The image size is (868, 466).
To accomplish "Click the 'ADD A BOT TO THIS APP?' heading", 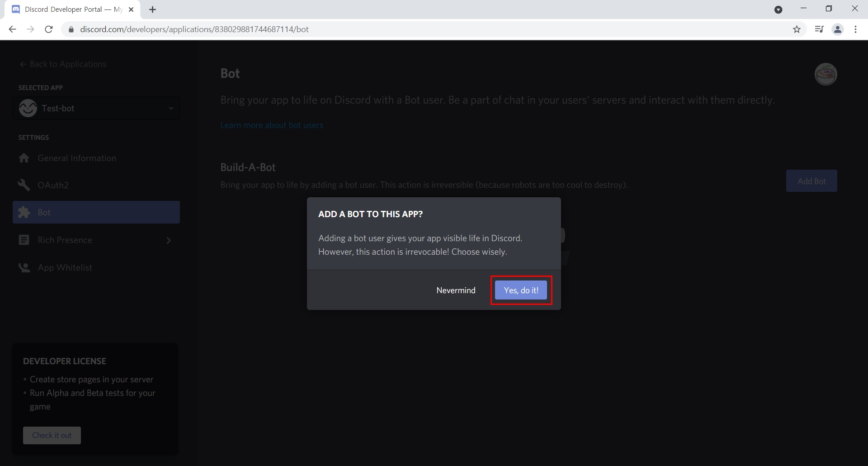I will point(370,214).
